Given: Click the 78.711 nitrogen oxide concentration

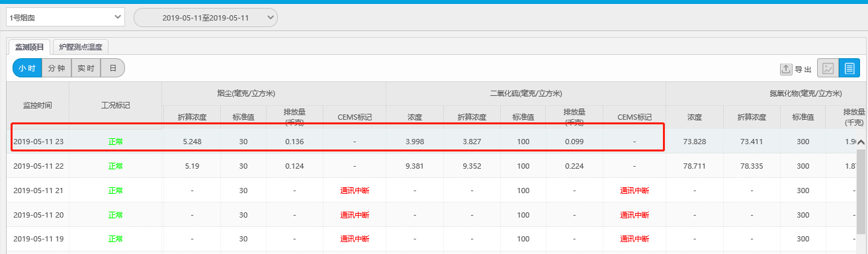Looking at the screenshot, I should coord(694,166).
